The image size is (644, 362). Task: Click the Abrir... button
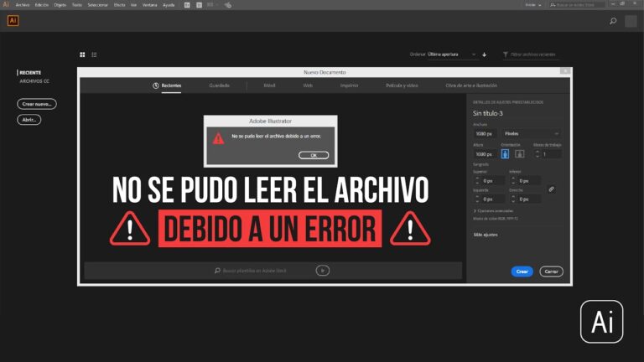click(x=29, y=120)
